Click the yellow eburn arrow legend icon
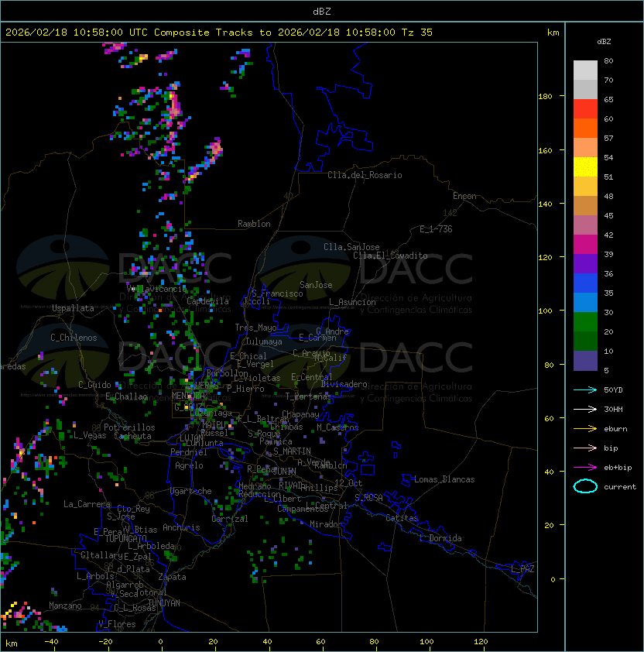 click(x=585, y=429)
